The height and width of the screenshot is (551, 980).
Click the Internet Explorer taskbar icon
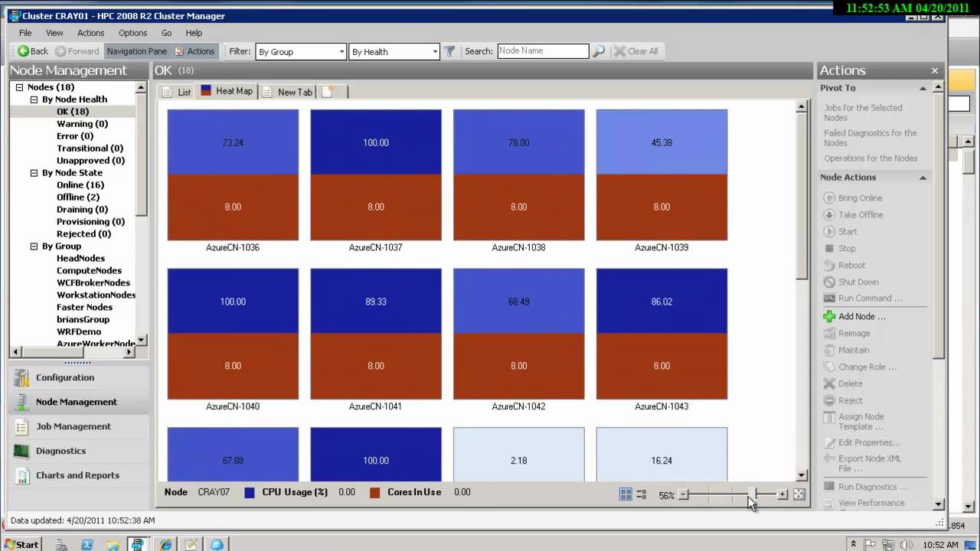pyautogui.click(x=165, y=544)
